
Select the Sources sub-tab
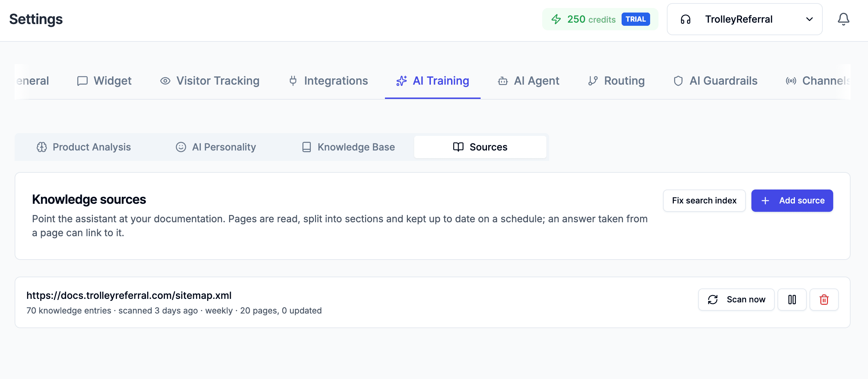coord(480,147)
